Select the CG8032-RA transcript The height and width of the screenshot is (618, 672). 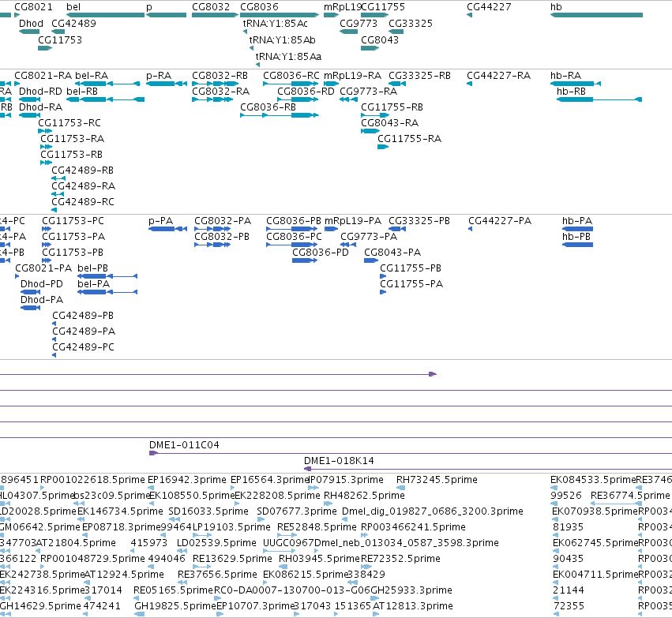pyautogui.click(x=212, y=99)
